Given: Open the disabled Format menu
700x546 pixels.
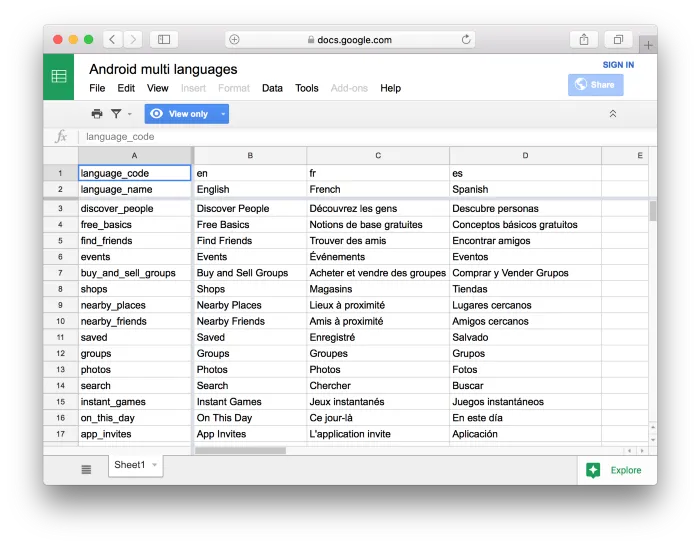Looking at the screenshot, I should (x=234, y=88).
